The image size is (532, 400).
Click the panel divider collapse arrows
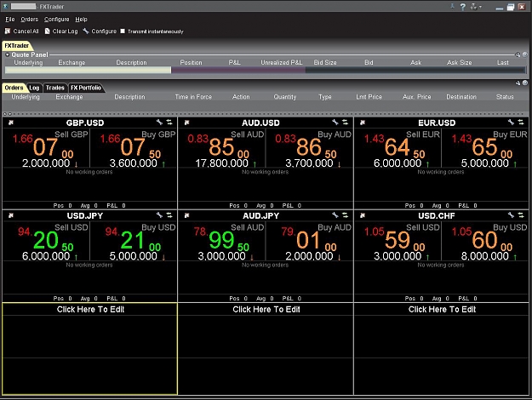[x=8, y=114]
